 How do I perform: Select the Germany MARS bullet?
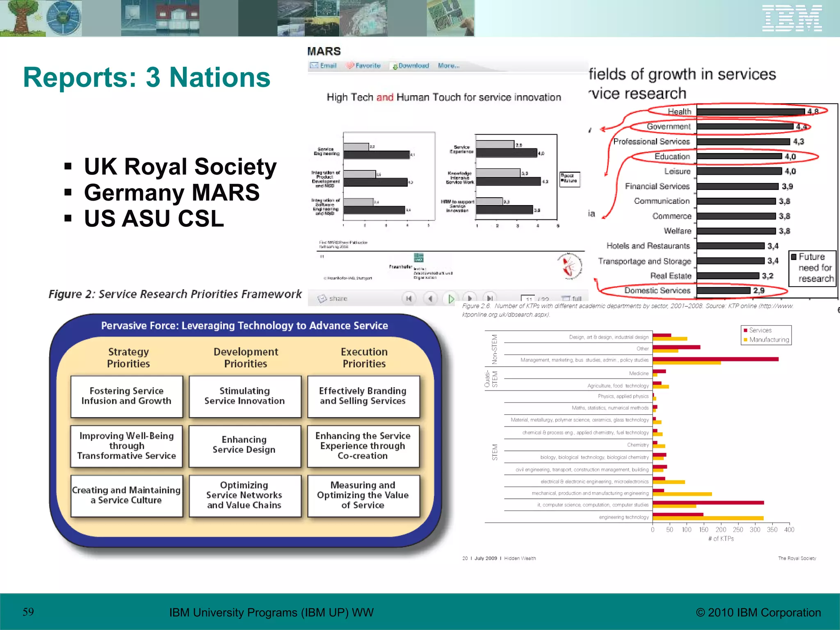[x=172, y=192]
